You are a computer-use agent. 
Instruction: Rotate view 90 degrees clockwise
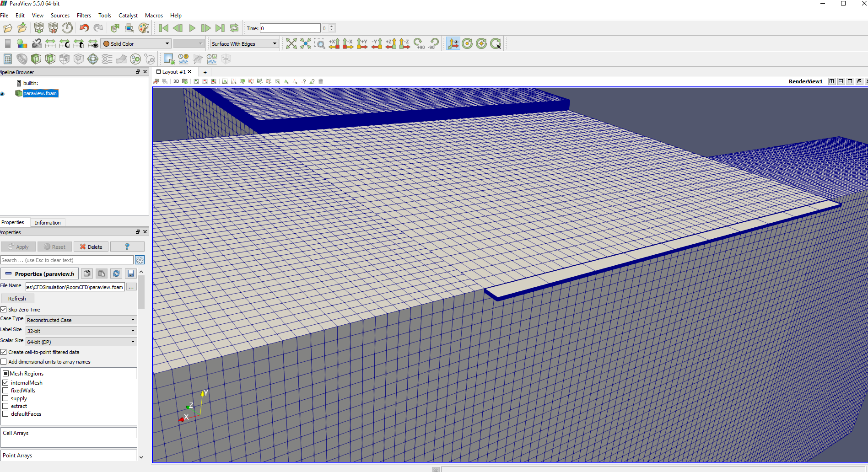coord(419,43)
